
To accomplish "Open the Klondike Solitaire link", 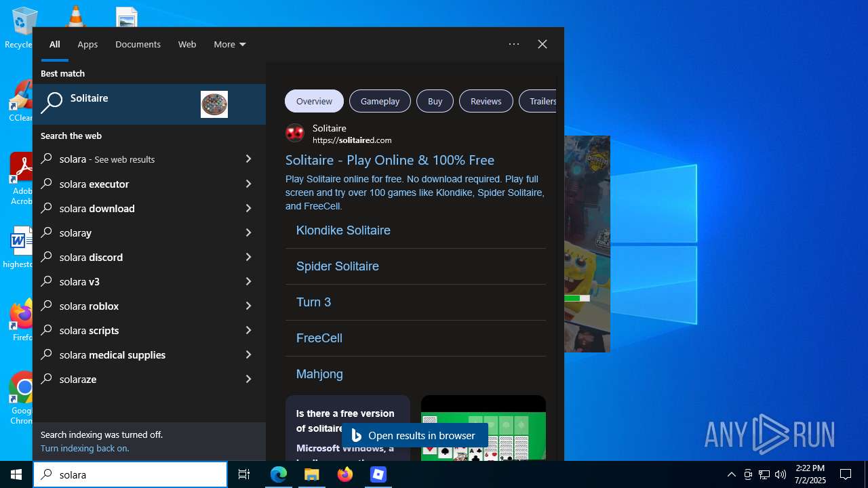I will (343, 230).
